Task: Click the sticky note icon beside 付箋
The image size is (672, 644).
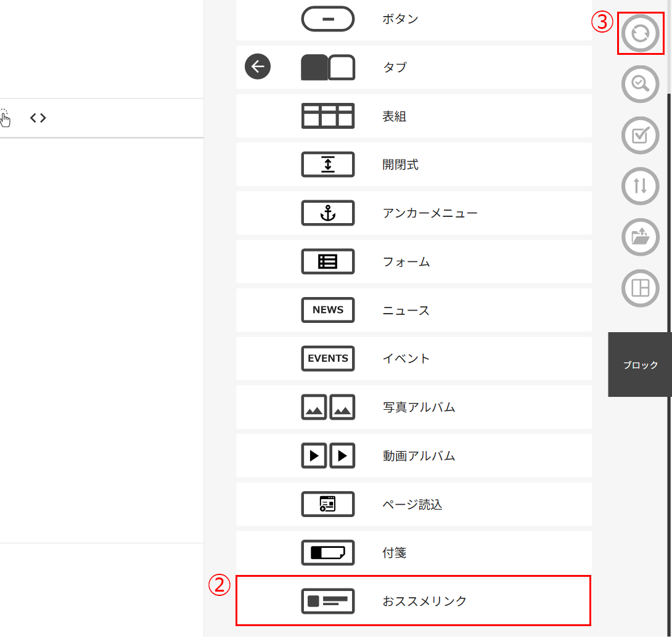Action: pyautogui.click(x=328, y=552)
